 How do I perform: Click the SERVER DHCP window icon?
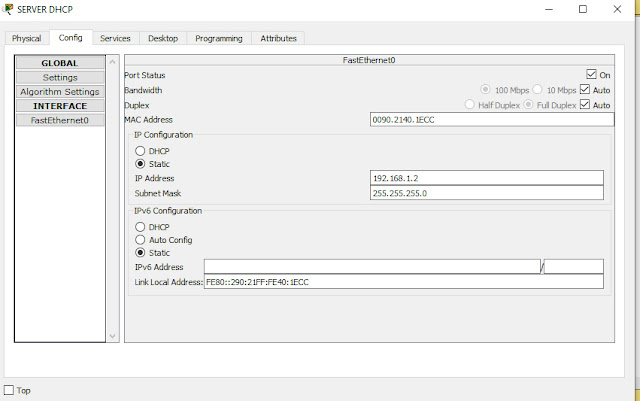pos(8,9)
